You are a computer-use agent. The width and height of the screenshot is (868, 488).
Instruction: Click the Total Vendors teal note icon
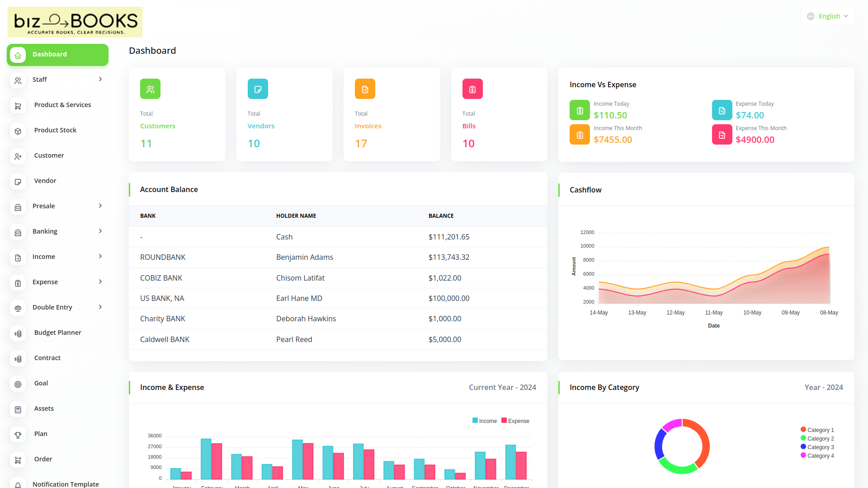(258, 89)
